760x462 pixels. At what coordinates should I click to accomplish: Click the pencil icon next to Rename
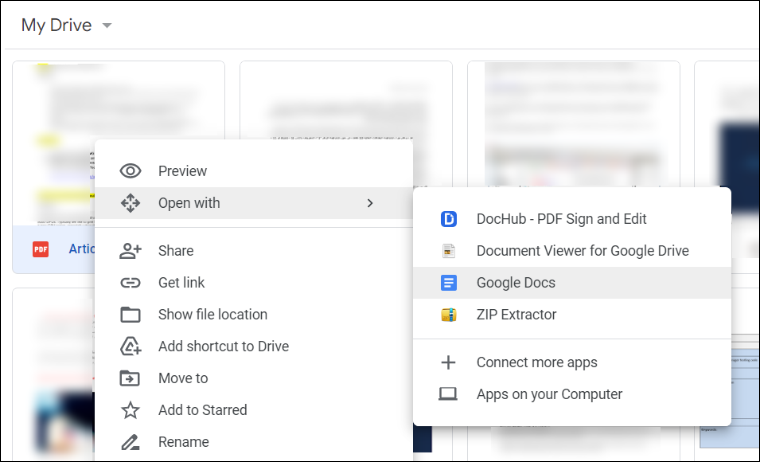(x=130, y=442)
